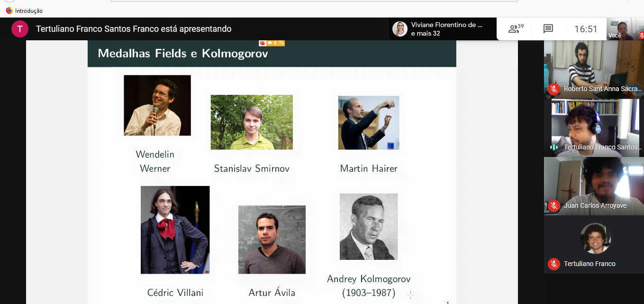Screen dimensions: 644x304
Task: Click the Artur Ávila photo on slide
Action: (272, 240)
